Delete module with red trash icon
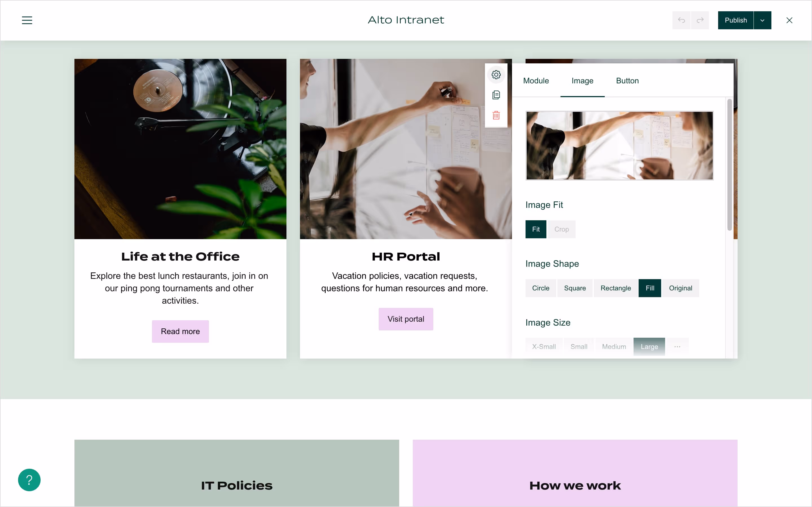Viewport: 812px width, 507px height. tap(496, 115)
